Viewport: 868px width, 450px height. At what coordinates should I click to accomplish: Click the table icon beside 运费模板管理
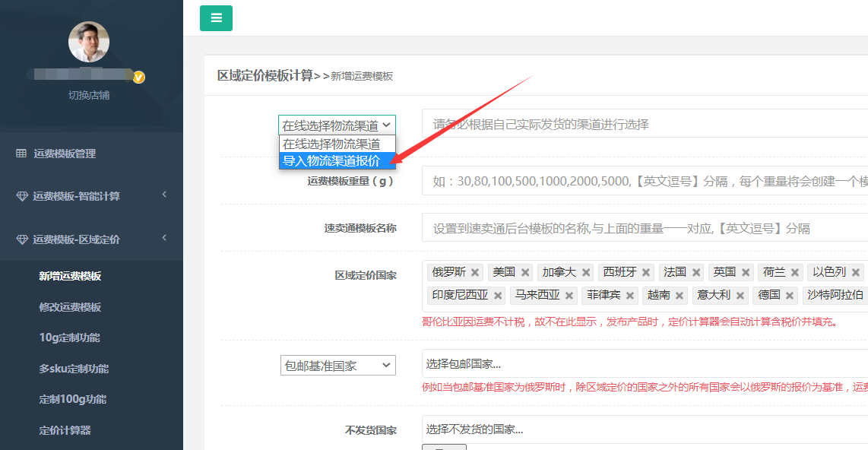21,154
